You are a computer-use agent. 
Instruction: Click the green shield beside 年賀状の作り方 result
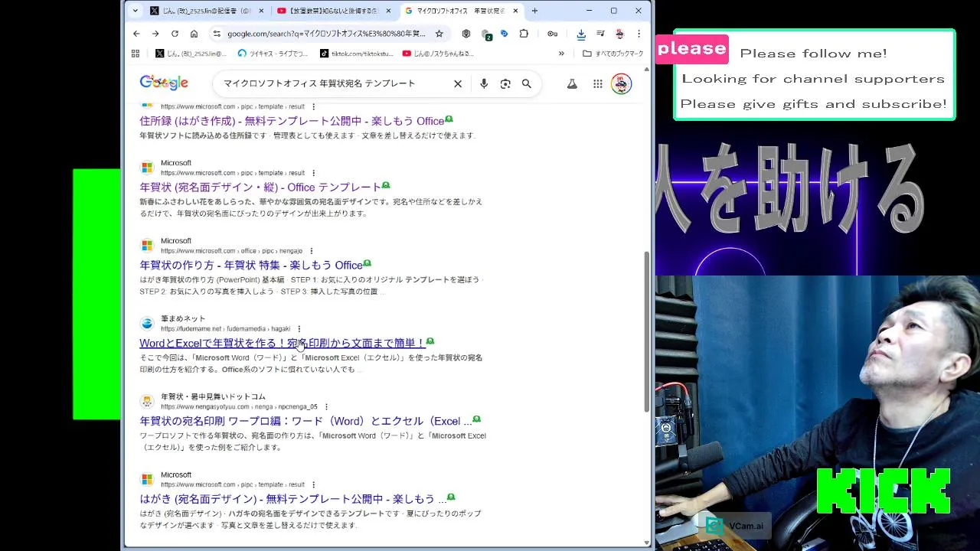(367, 263)
